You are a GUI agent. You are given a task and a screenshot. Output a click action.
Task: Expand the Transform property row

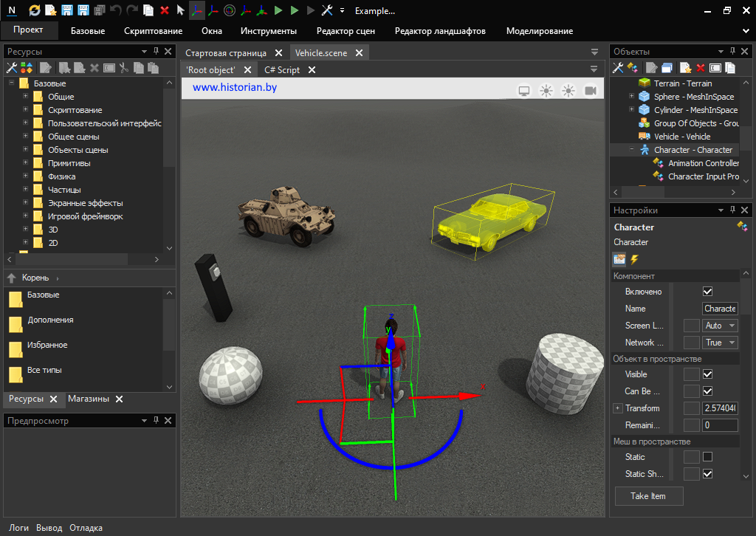[x=617, y=408]
